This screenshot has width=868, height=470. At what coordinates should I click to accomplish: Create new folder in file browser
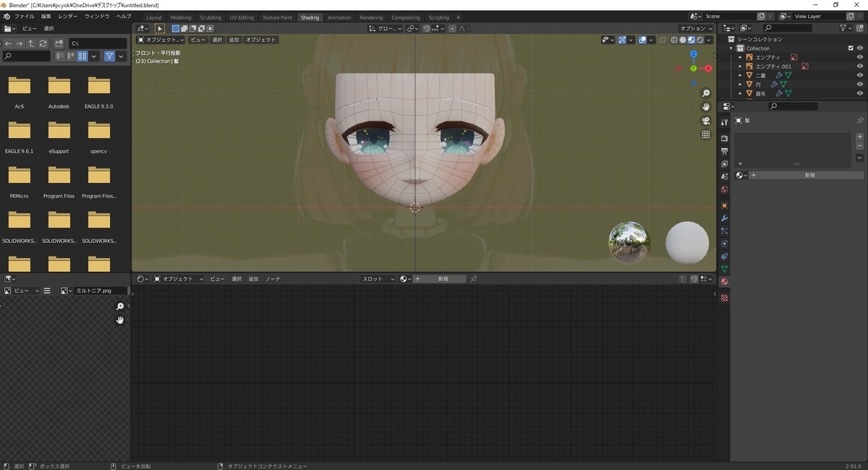coord(59,43)
